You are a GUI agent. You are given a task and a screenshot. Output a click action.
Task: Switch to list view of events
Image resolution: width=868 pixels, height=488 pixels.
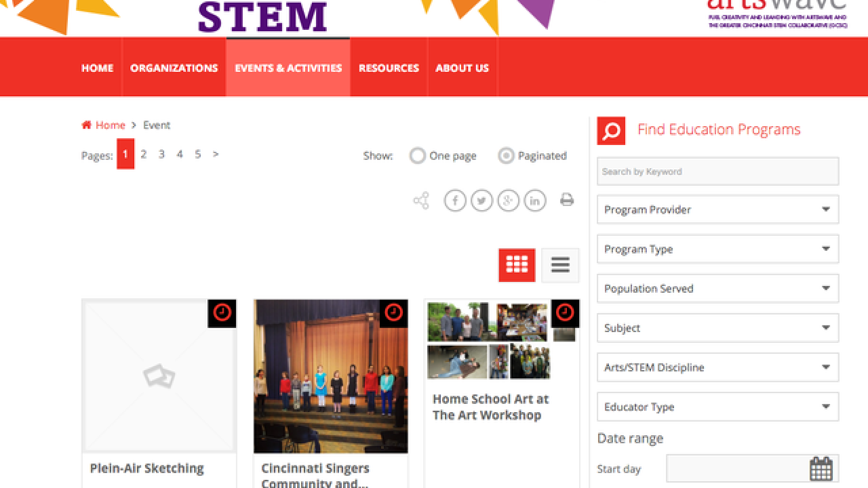click(560, 264)
